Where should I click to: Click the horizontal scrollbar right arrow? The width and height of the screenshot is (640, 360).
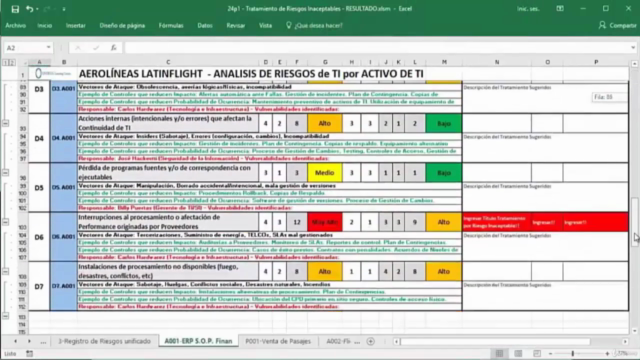pyautogui.click(x=625, y=341)
